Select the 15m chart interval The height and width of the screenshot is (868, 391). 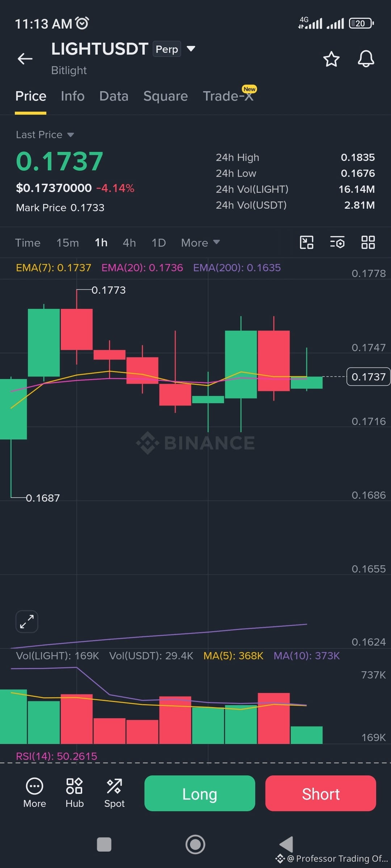68,243
